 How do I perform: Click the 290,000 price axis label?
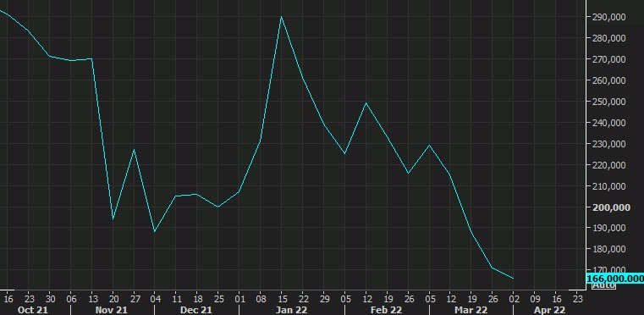[x=609, y=17]
